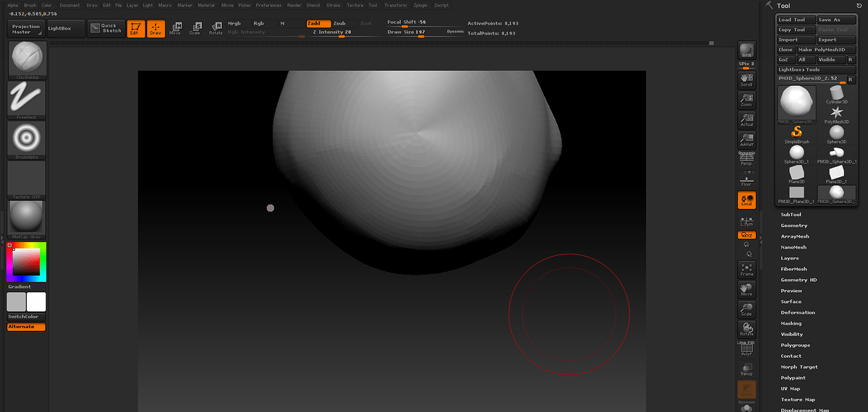This screenshot has width=868, height=412.
Task: Expand the Polygroups subpalette
Action: [x=796, y=345]
